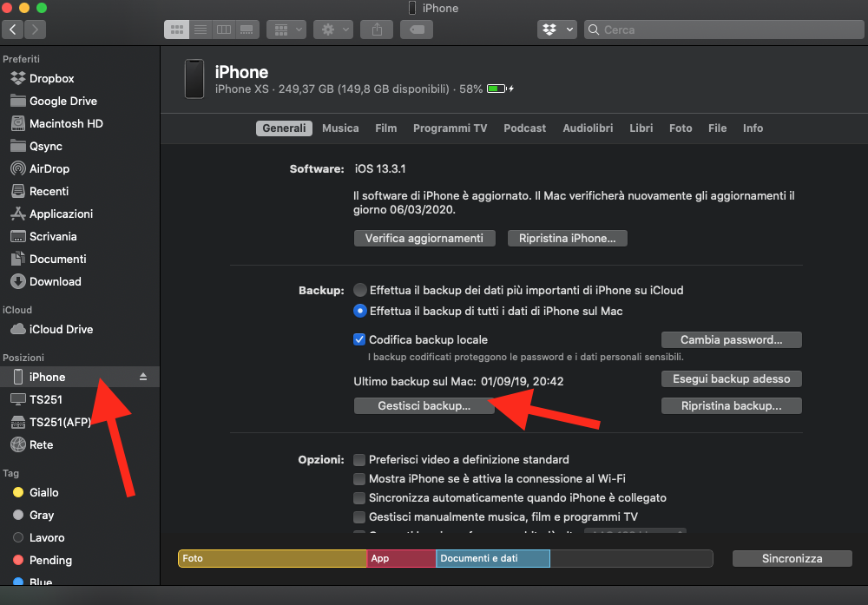868x605 pixels.
Task: Select iPhone under Posizioni
Action: [x=80, y=377]
